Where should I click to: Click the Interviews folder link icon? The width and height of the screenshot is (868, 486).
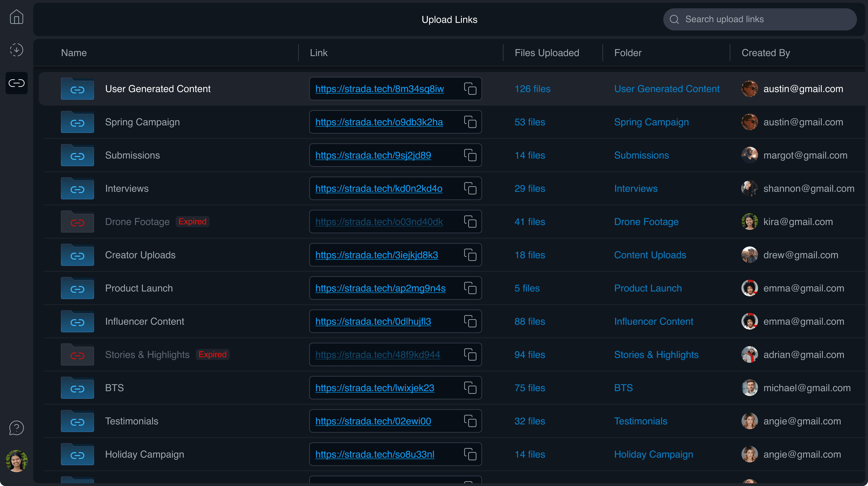click(x=77, y=189)
